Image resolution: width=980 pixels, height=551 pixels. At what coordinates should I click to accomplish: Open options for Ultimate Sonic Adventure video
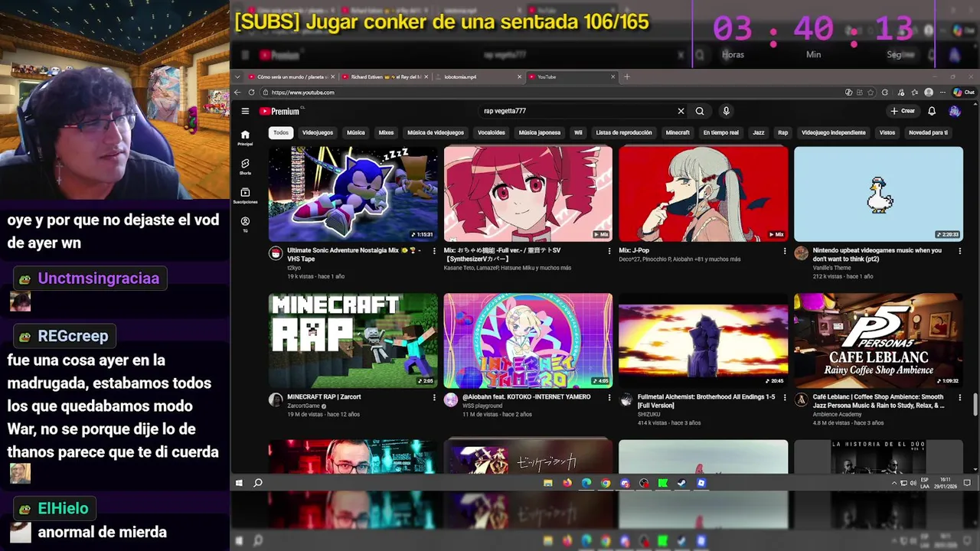pos(434,251)
